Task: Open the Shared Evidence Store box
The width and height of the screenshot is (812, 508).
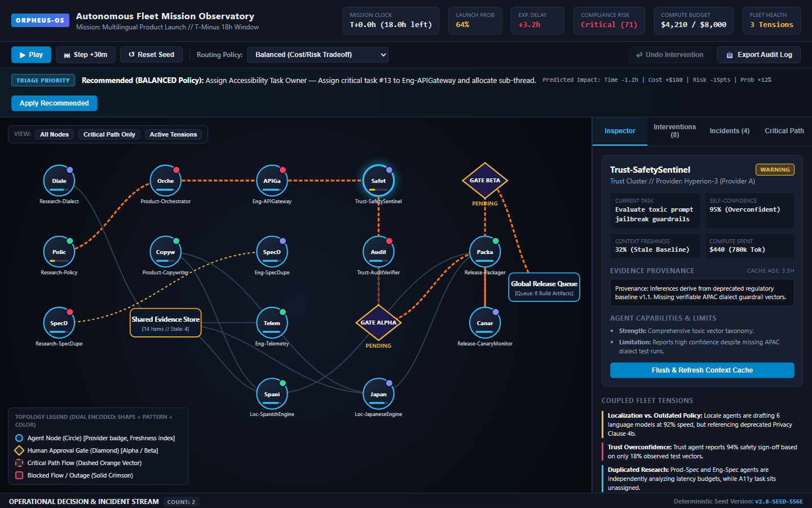Action: tap(165, 323)
